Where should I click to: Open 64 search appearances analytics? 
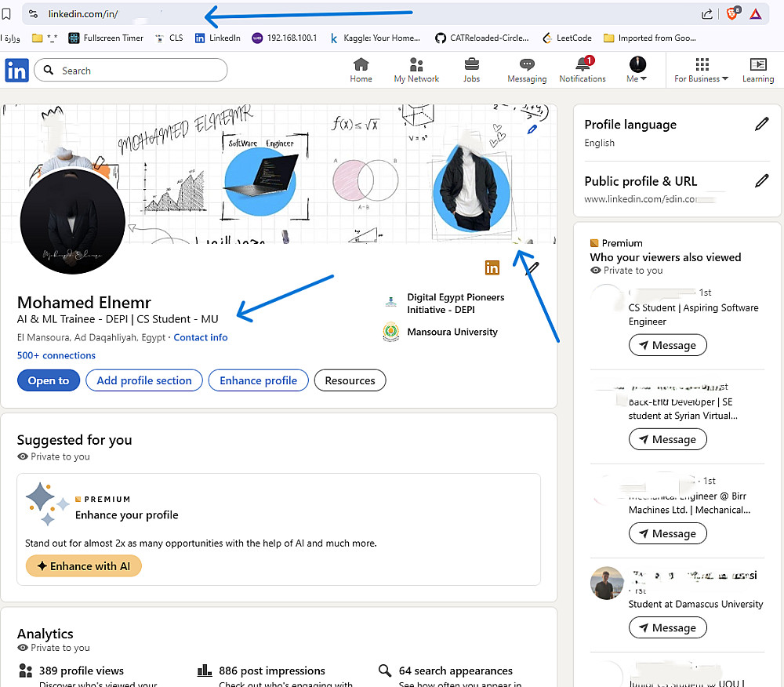[456, 671]
